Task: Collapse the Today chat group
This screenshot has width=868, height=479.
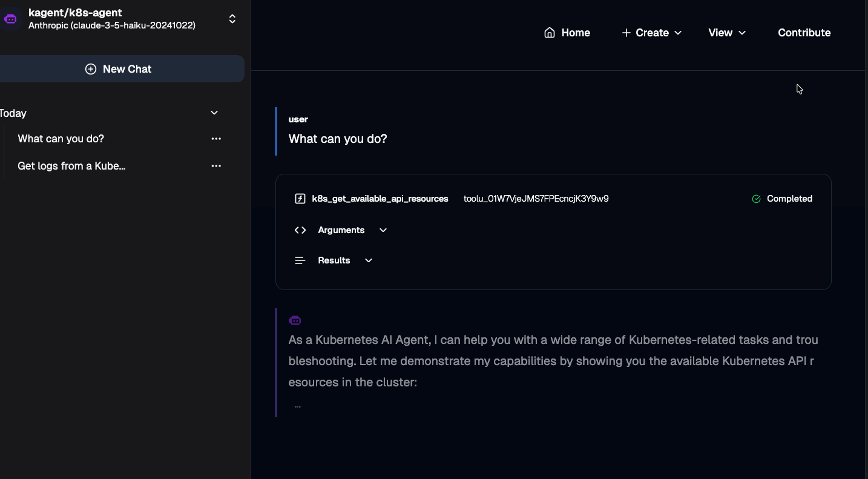Action: 214,113
